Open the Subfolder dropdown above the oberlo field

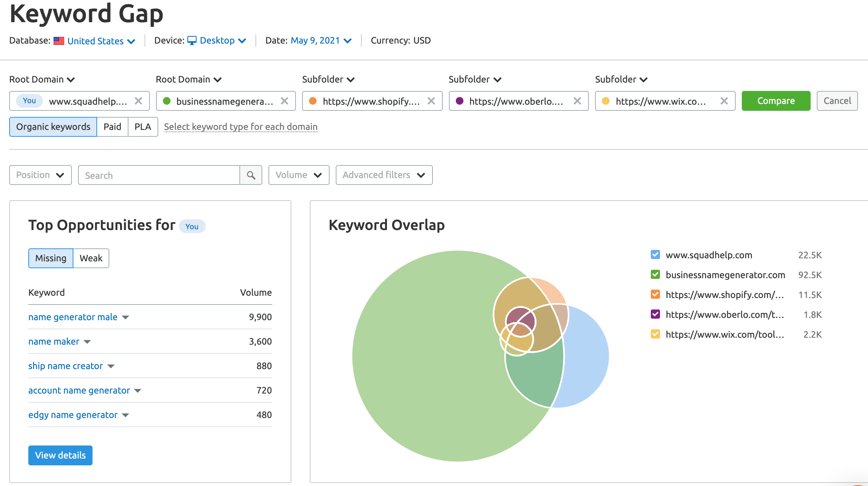click(x=475, y=79)
